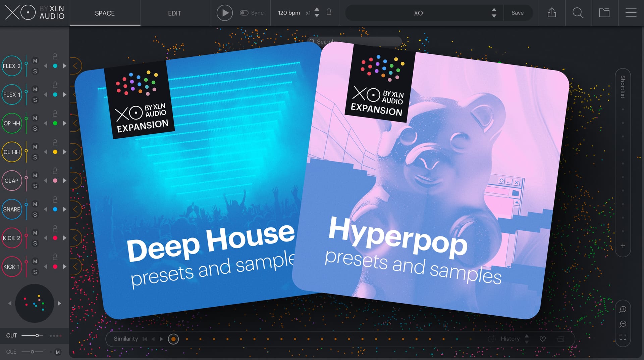Save the current preset
644x360 pixels.
point(517,13)
